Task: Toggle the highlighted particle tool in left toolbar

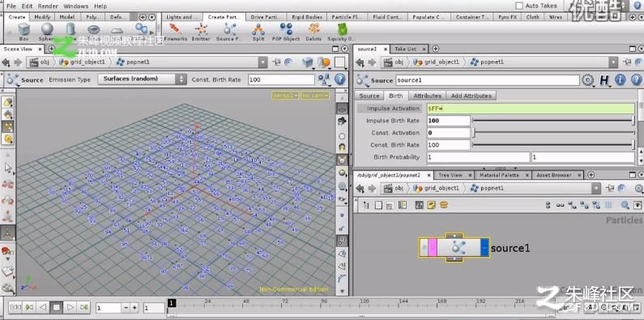Action: coord(8,127)
